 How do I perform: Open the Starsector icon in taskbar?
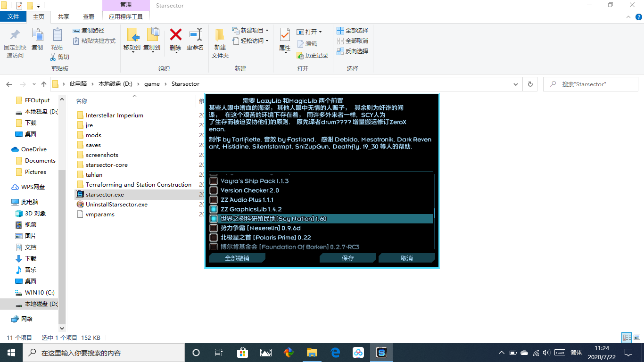tap(381, 352)
